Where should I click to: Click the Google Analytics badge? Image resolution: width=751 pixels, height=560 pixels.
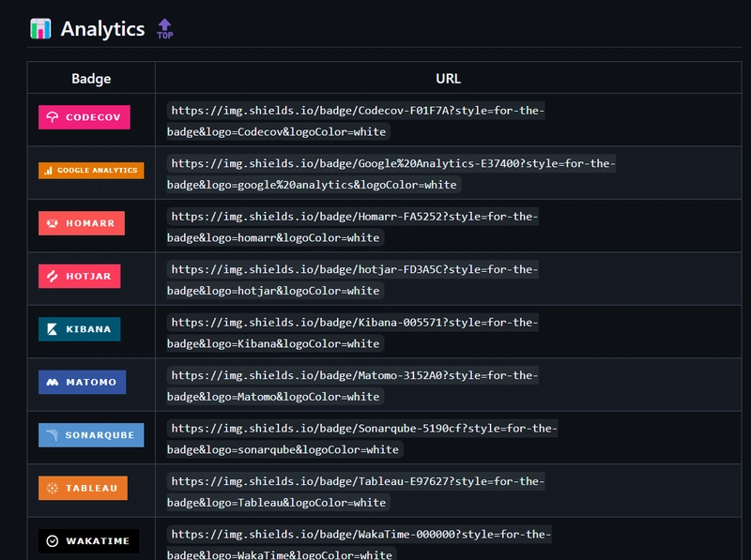(91, 171)
